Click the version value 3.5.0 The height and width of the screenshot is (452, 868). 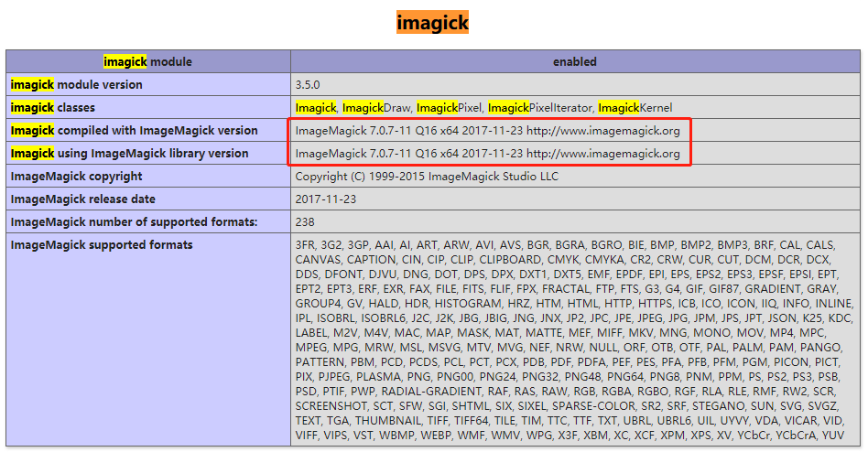coord(308,85)
